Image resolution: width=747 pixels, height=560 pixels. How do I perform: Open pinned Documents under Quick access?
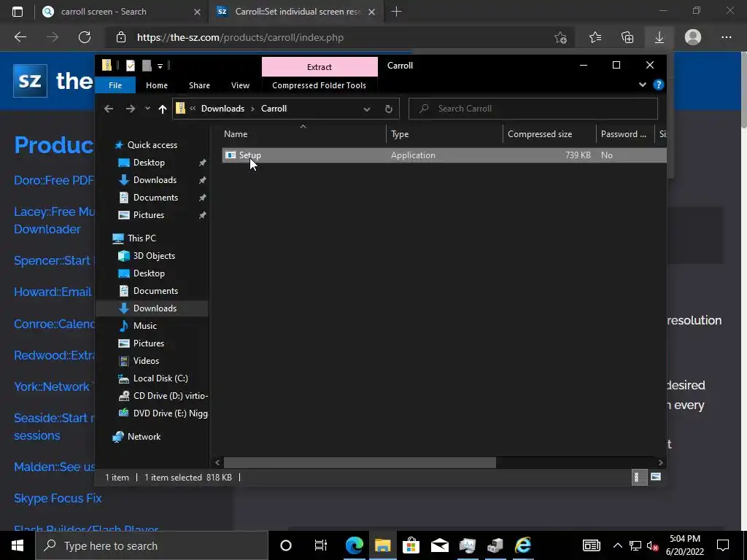click(155, 198)
